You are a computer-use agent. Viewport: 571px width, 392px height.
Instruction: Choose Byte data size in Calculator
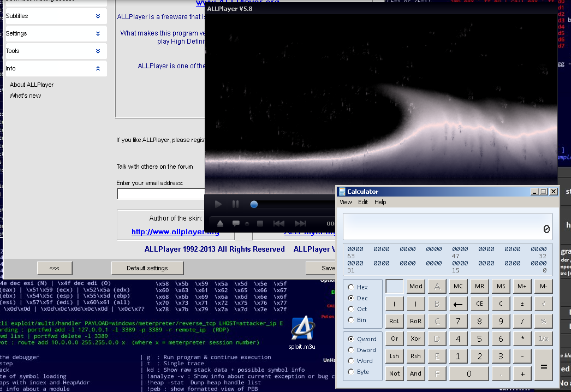358,372
